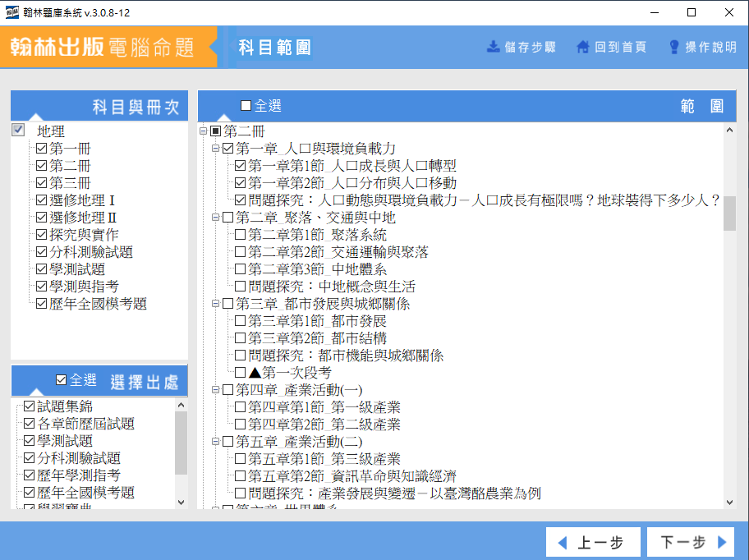Click the left arrow on 上一步

(x=563, y=542)
